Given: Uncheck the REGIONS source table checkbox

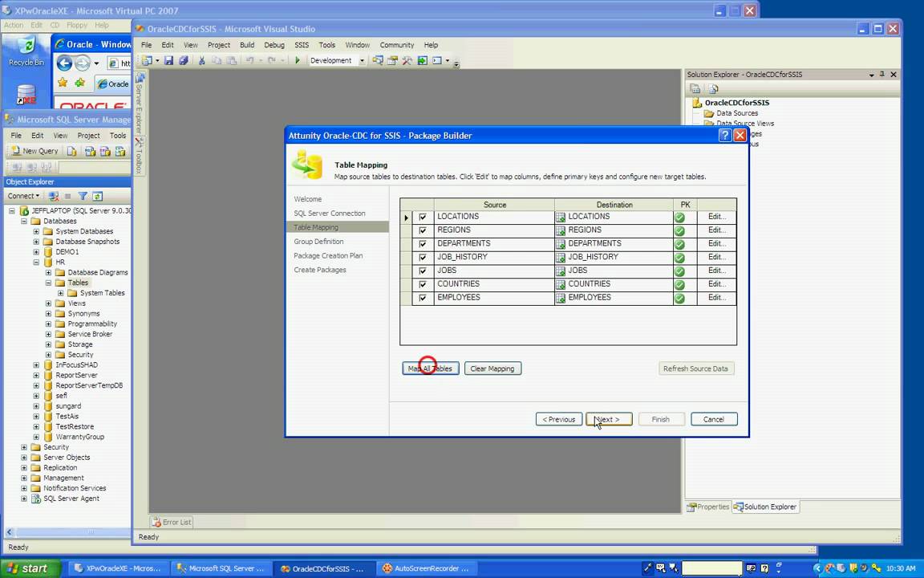Looking at the screenshot, I should click(423, 230).
